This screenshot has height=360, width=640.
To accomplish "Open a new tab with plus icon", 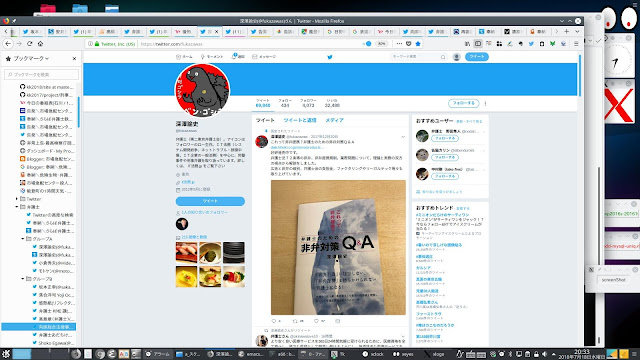I will (x=567, y=31).
